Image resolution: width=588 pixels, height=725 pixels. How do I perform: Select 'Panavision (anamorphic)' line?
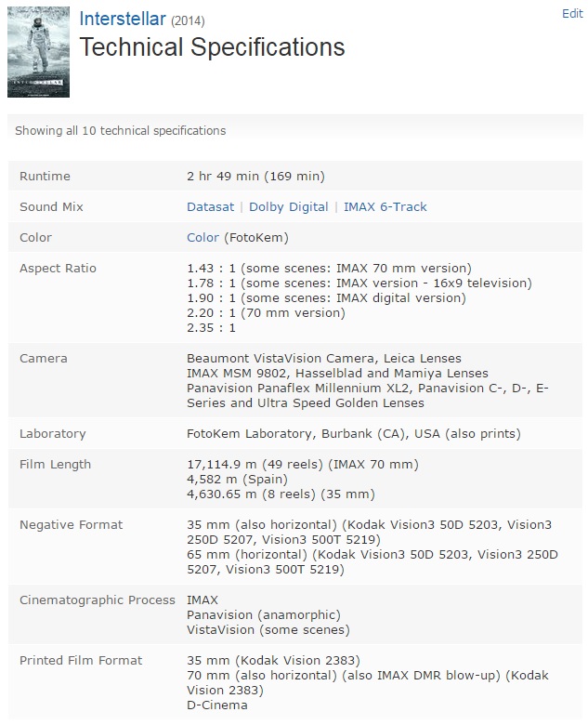point(264,615)
